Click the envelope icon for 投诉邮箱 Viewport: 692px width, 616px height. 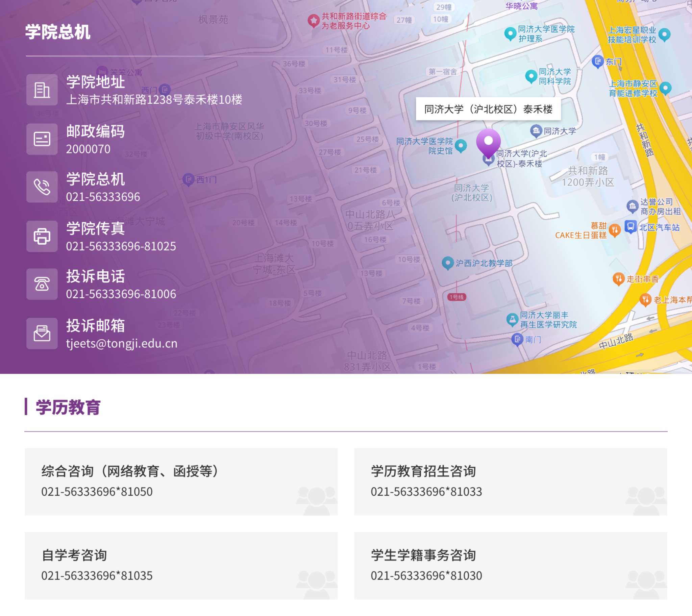[x=42, y=334]
